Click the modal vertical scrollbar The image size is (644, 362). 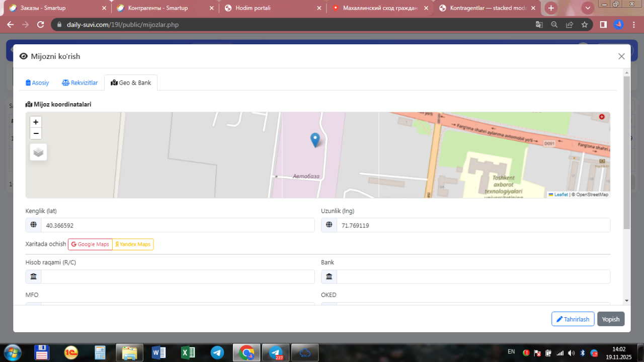click(626, 151)
